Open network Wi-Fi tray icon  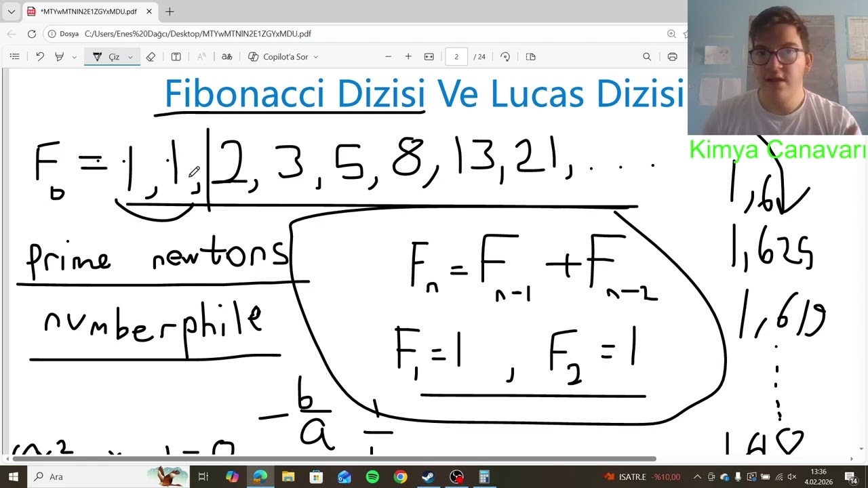pyautogui.click(x=778, y=476)
